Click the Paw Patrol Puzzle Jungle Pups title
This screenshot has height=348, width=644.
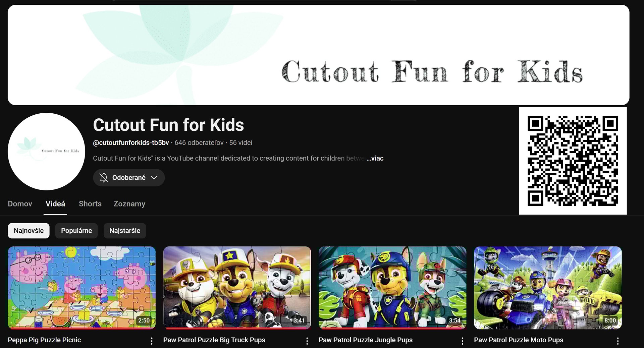(x=366, y=340)
